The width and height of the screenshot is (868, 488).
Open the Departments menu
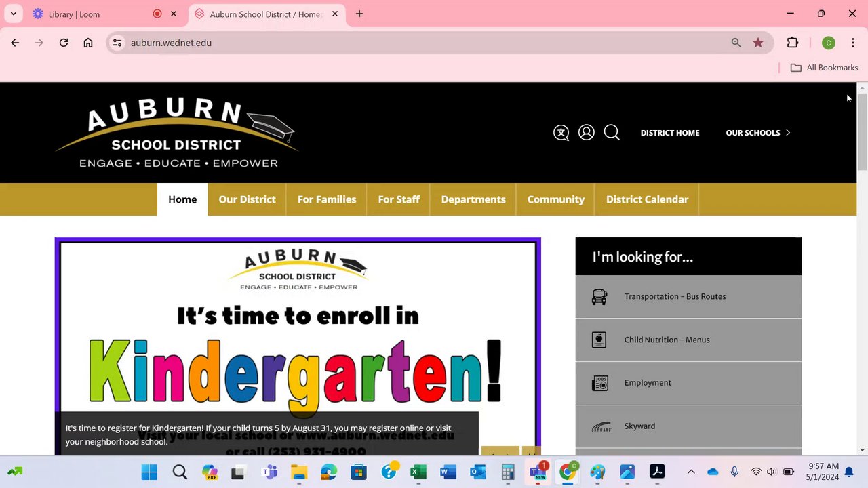click(x=473, y=199)
